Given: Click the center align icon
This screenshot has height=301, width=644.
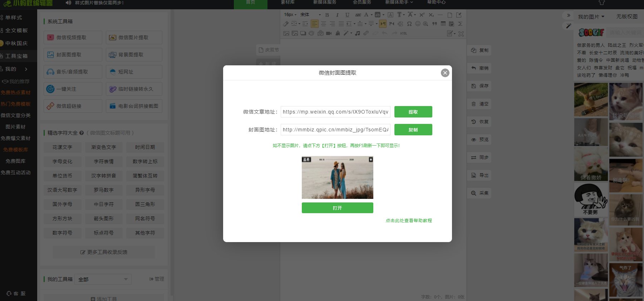Looking at the screenshot, I should tap(324, 24).
